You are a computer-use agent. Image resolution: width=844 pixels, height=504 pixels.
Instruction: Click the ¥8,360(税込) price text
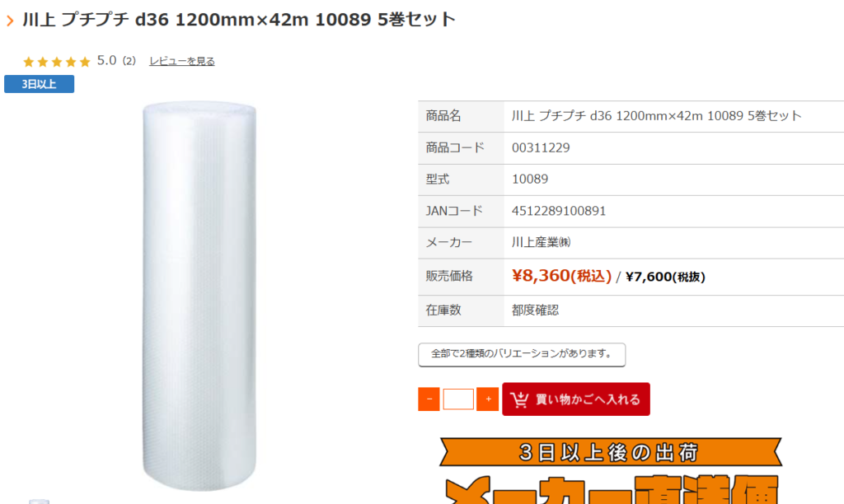click(x=561, y=276)
